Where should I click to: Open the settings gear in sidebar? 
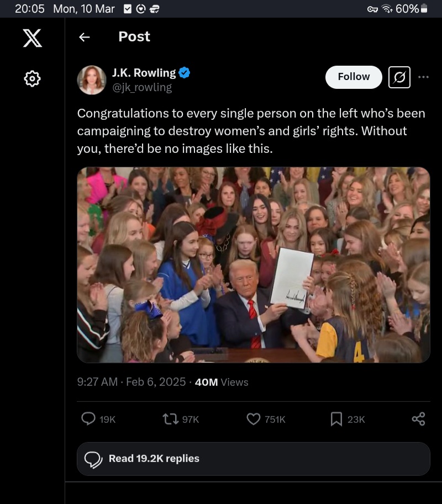(32, 79)
